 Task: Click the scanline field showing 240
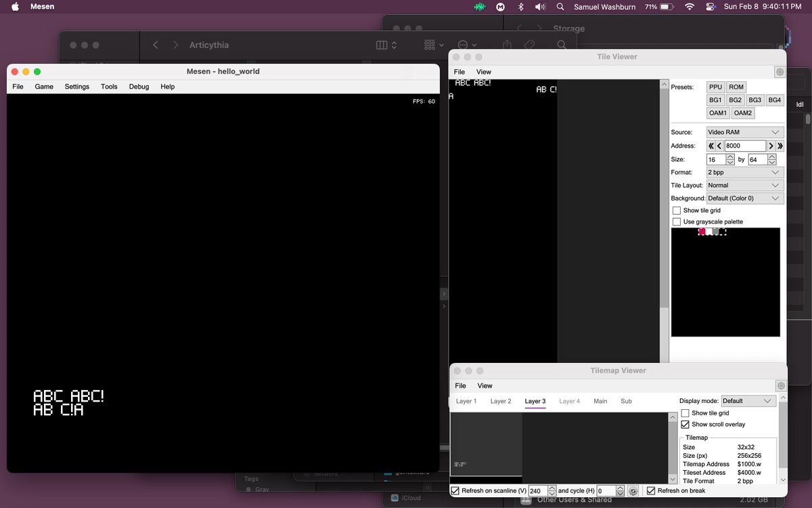pos(537,491)
